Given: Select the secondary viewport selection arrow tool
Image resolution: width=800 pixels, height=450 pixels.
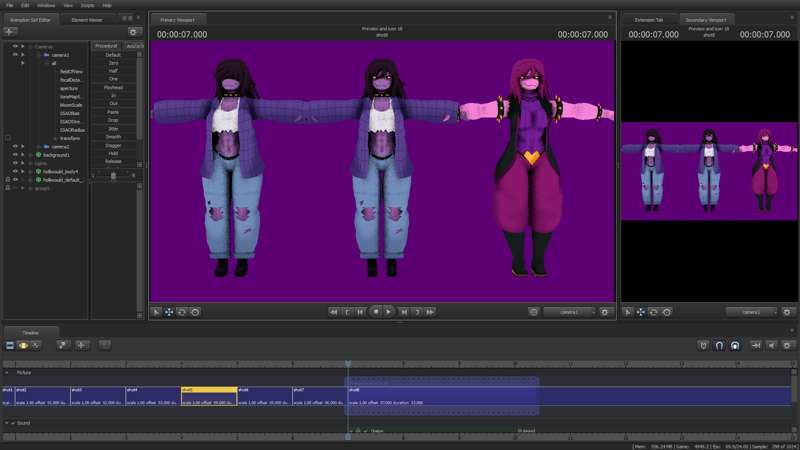Looking at the screenshot, I should pos(628,312).
